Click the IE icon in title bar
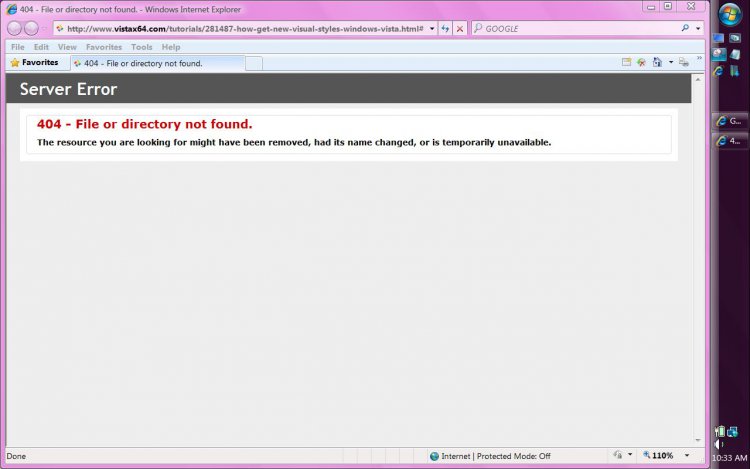This screenshot has width=750, height=469. (11, 9)
